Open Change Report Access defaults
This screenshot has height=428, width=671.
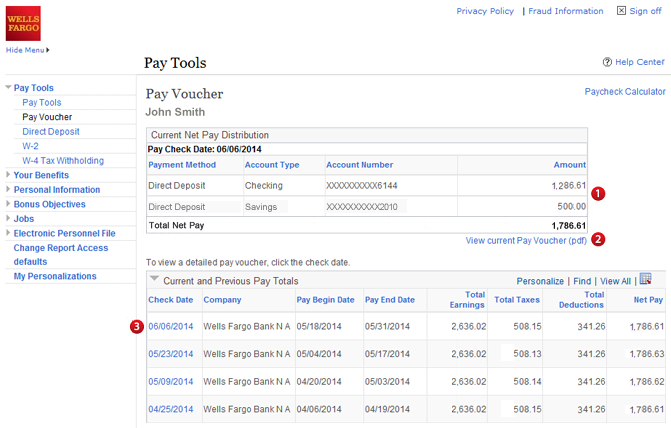click(61, 255)
